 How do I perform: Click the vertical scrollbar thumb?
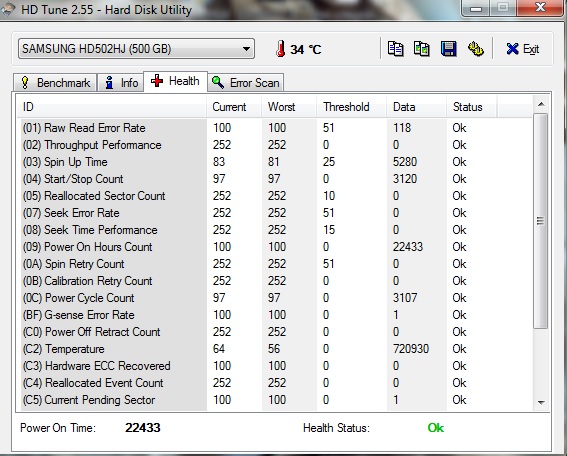(541, 221)
